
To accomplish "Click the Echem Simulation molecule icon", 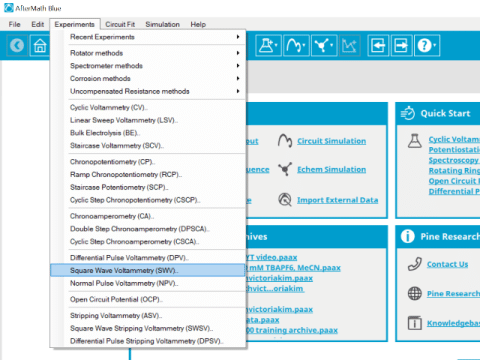I will (x=285, y=169).
